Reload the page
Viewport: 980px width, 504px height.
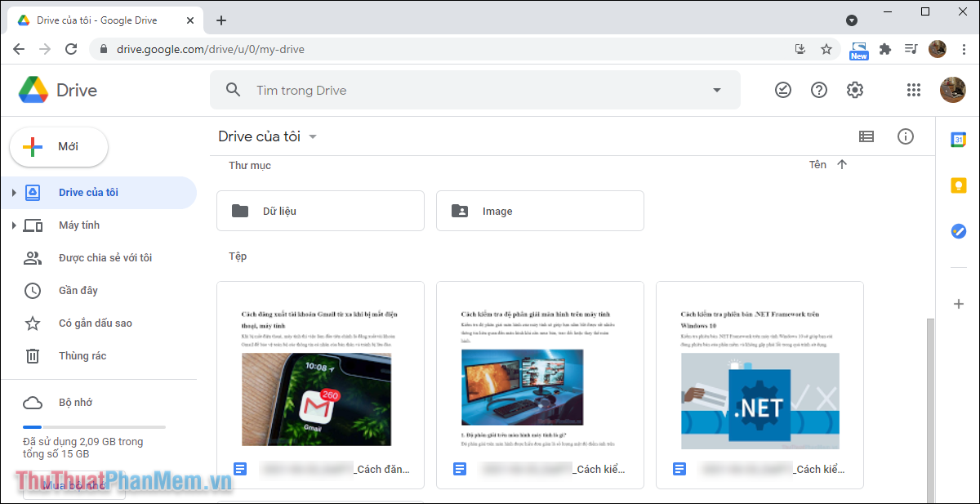click(x=71, y=49)
